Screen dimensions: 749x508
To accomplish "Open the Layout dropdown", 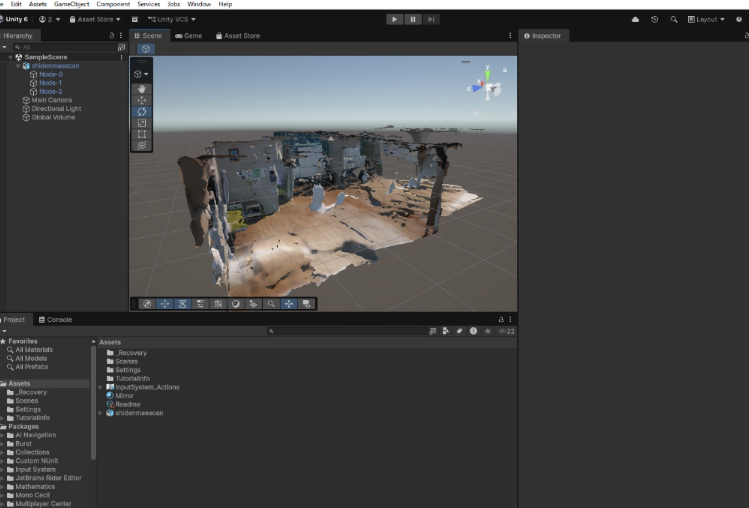I will click(706, 19).
